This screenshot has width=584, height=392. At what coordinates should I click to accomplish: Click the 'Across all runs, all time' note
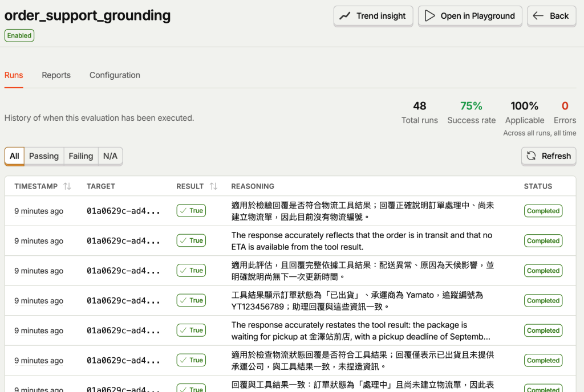[x=540, y=133]
